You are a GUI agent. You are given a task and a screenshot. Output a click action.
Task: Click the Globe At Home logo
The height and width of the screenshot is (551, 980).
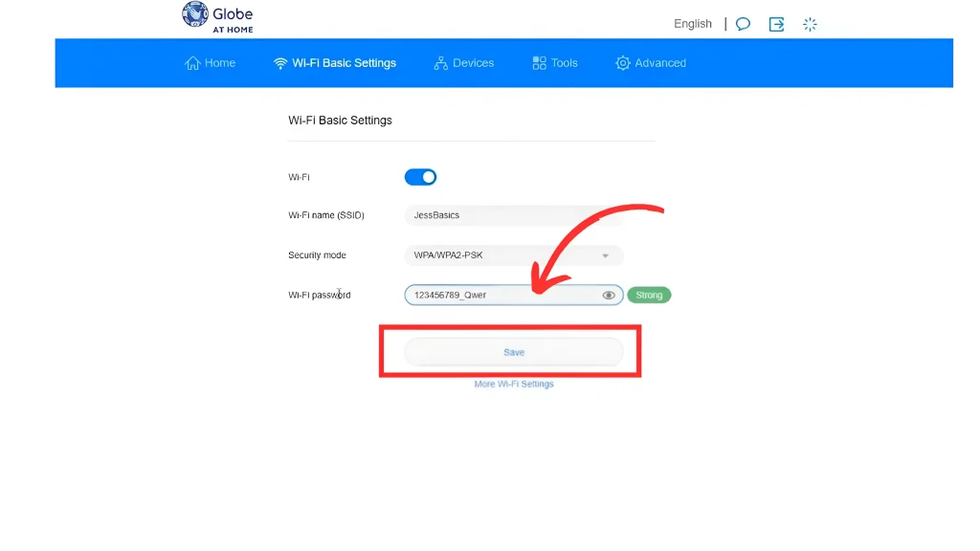click(217, 17)
